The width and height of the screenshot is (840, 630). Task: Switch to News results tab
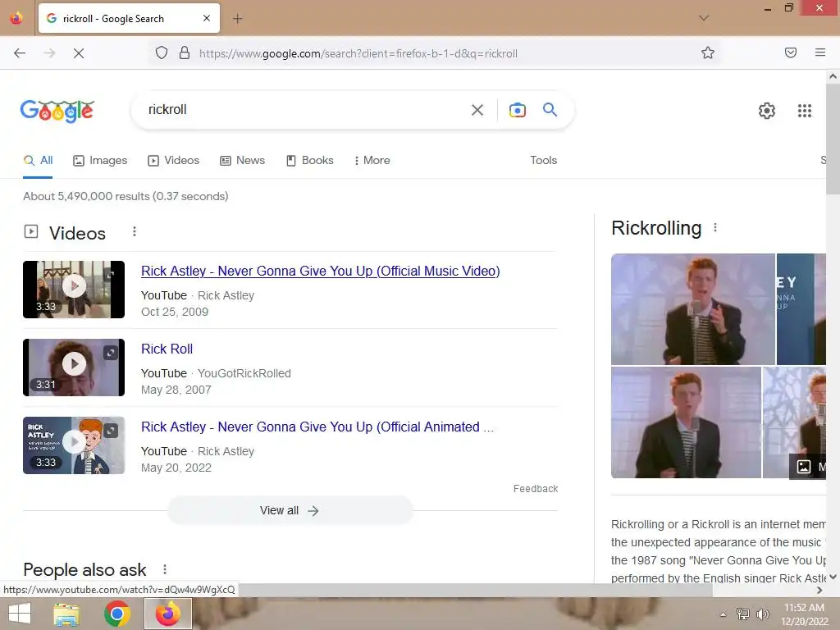point(242,160)
